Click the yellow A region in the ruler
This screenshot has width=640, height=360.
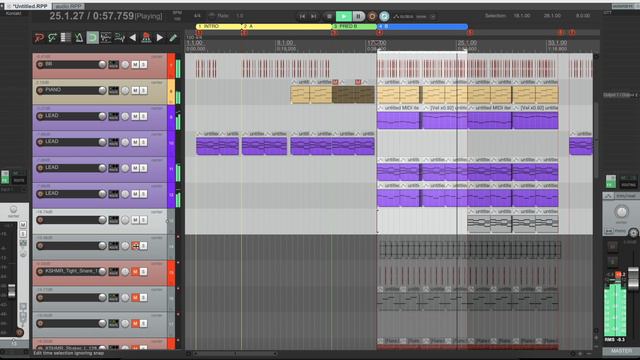(287, 26)
